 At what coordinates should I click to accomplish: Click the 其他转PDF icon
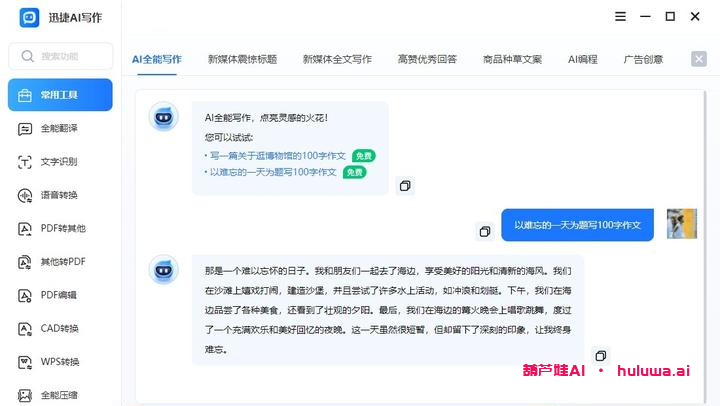click(x=25, y=262)
